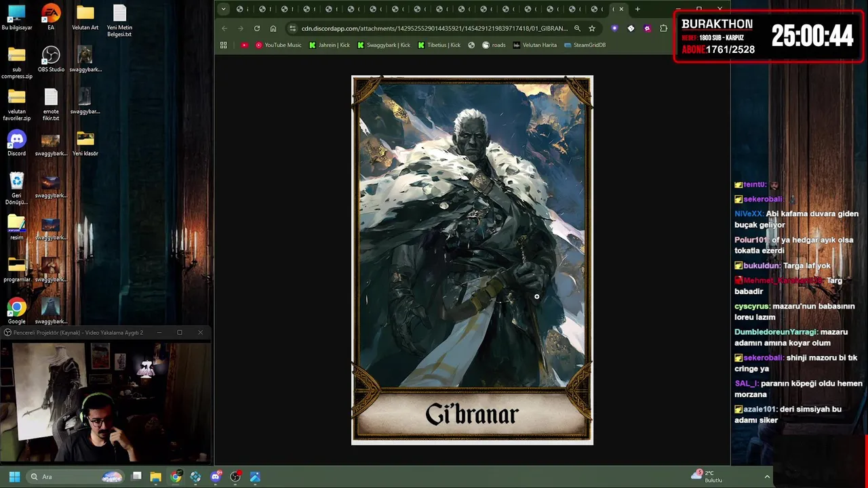Image resolution: width=868 pixels, height=488 pixels.
Task: Bookmark this page with star icon
Action: (592, 28)
